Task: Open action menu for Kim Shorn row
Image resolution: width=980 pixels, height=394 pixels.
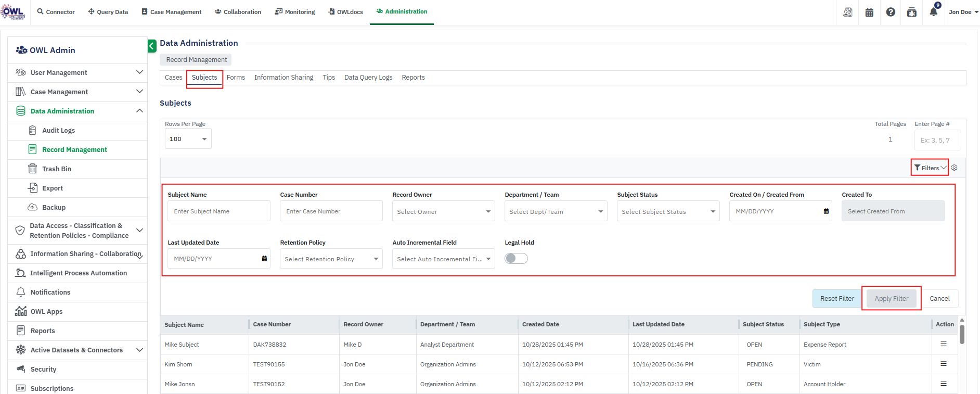Action: click(x=943, y=364)
